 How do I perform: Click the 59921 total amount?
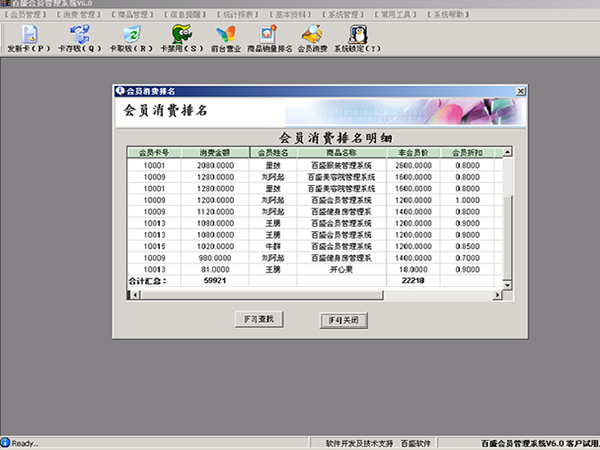(x=215, y=280)
